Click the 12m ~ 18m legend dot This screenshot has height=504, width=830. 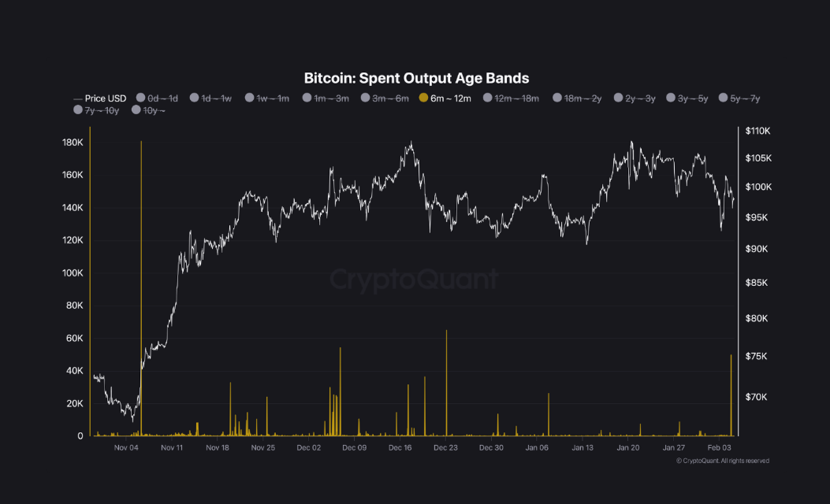(486, 98)
